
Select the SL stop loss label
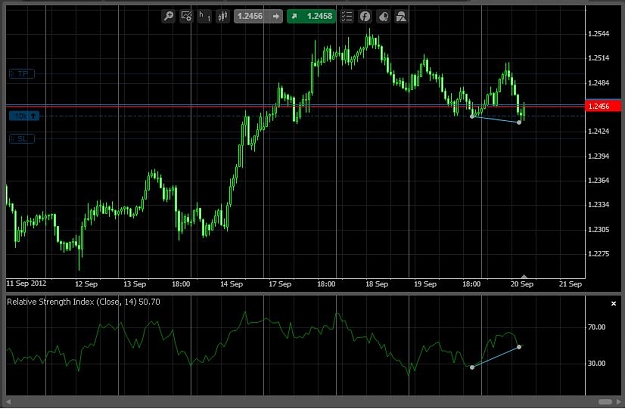(x=22, y=139)
